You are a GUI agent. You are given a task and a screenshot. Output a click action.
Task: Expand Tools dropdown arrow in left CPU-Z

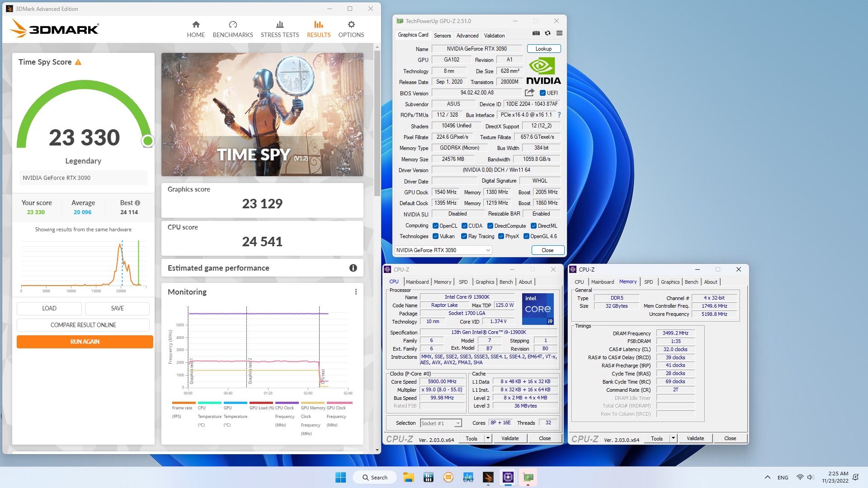click(x=488, y=438)
